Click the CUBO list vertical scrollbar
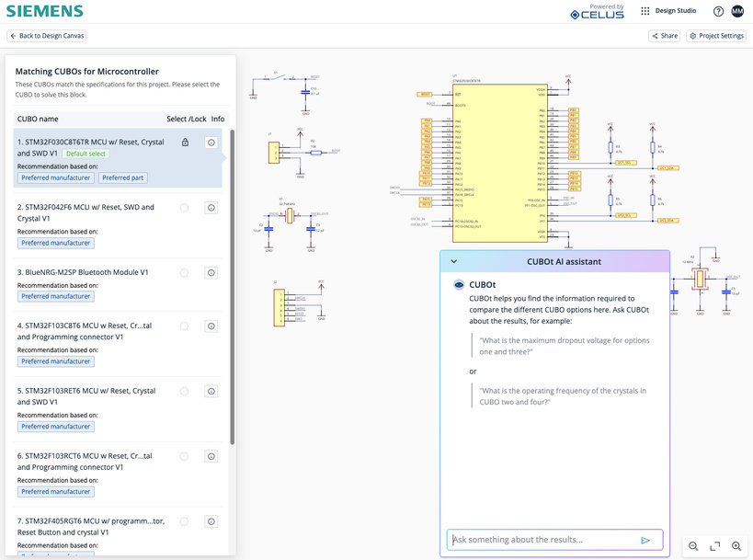The height and width of the screenshot is (560, 753). coord(233,287)
